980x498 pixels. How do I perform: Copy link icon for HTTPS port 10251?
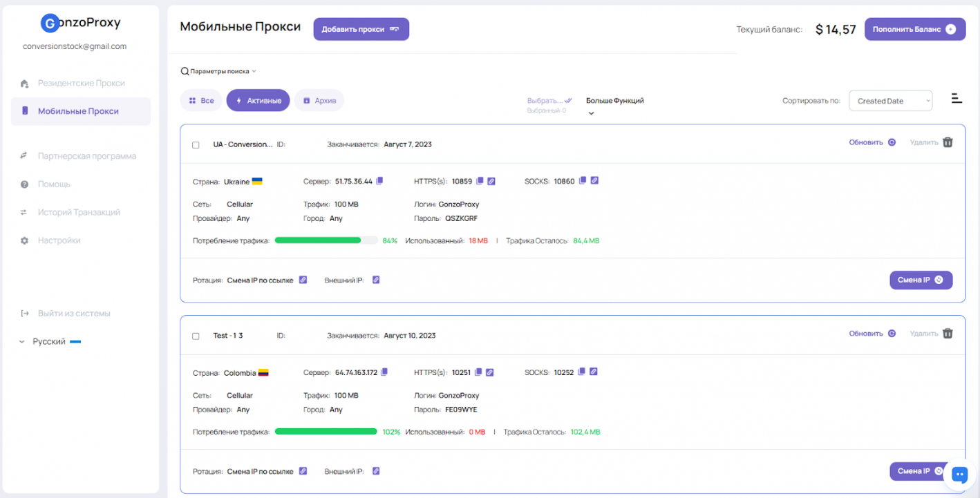(490, 372)
